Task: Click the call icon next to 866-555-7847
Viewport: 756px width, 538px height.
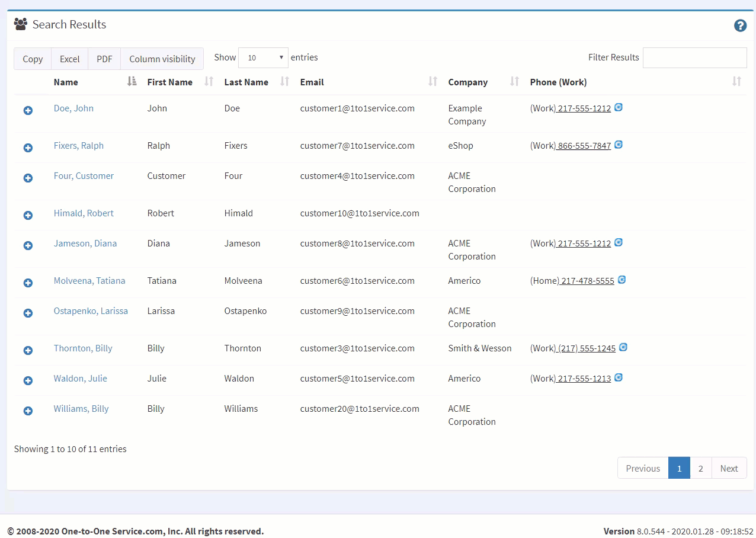Action: (x=619, y=145)
